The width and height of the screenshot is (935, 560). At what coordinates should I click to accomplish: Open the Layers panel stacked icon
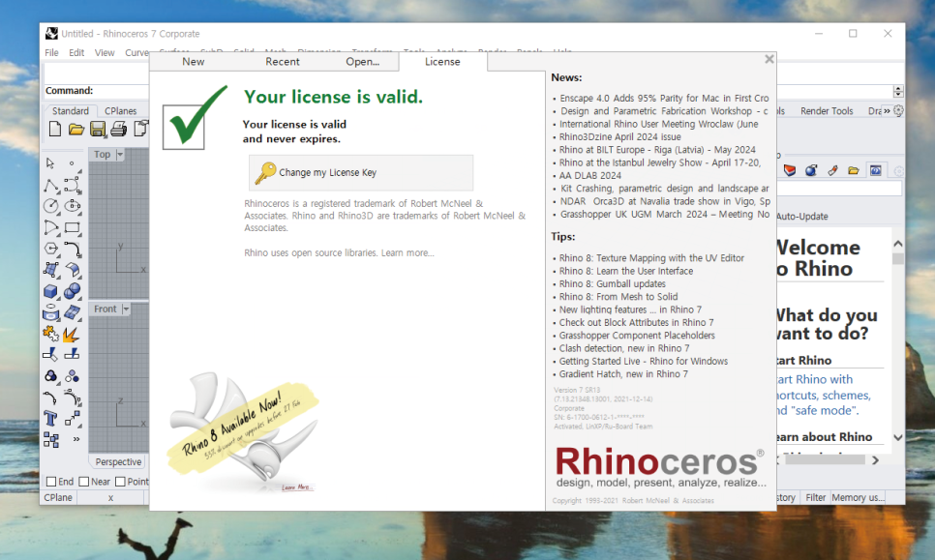coord(790,171)
